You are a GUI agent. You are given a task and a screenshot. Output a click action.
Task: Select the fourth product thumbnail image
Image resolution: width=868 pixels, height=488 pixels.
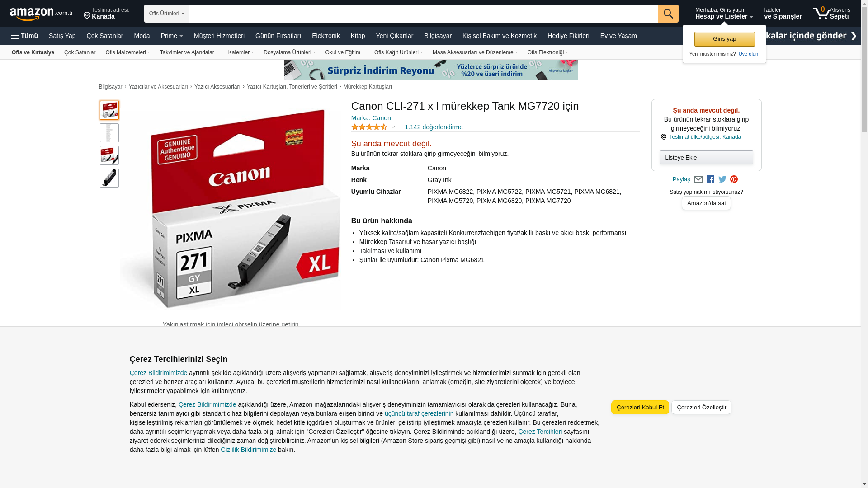109,178
